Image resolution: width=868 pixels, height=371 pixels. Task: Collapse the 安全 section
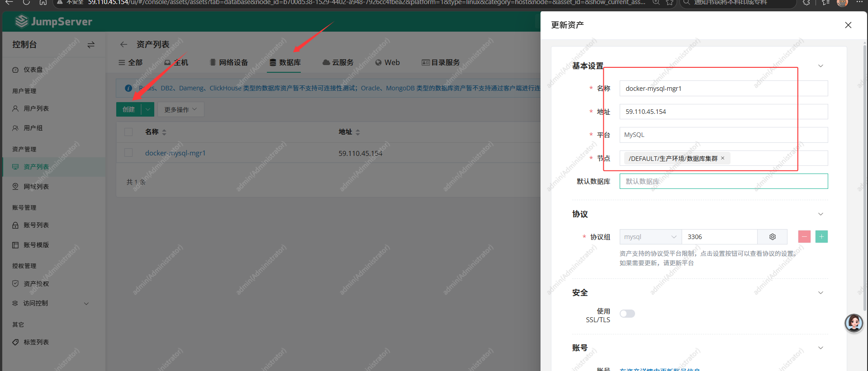pos(821,293)
